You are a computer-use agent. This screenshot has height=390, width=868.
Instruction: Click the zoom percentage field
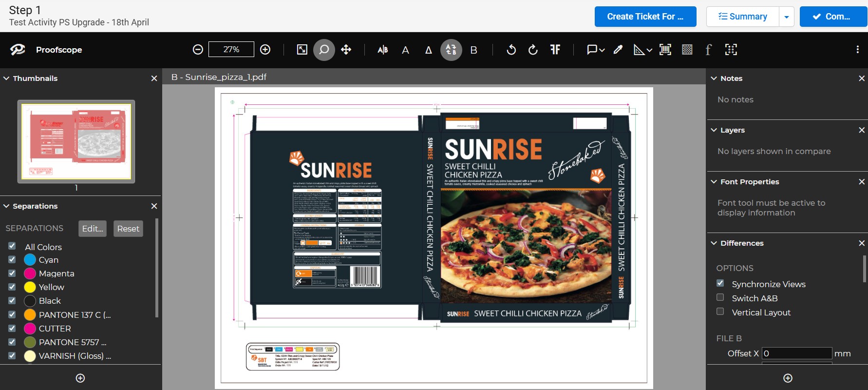231,49
